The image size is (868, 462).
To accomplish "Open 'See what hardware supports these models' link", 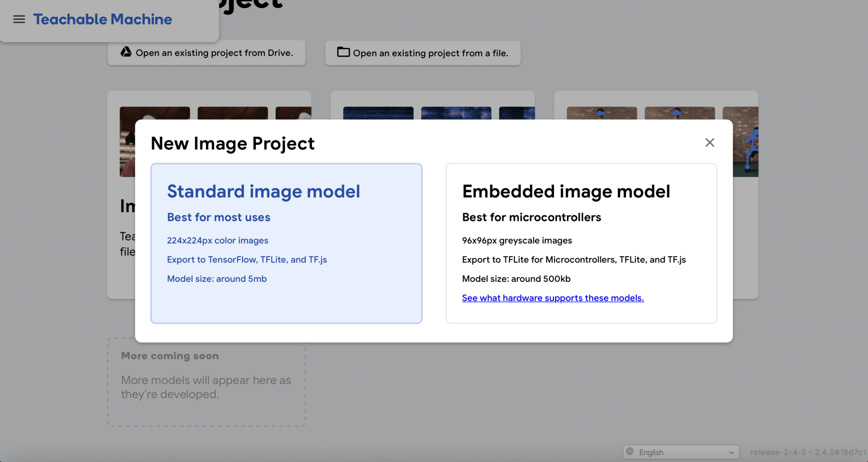I will (553, 298).
